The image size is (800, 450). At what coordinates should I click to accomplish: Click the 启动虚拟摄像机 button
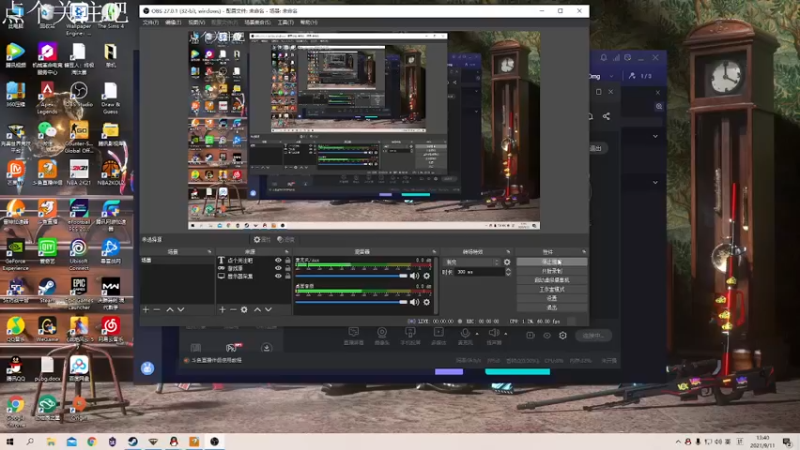click(552, 280)
